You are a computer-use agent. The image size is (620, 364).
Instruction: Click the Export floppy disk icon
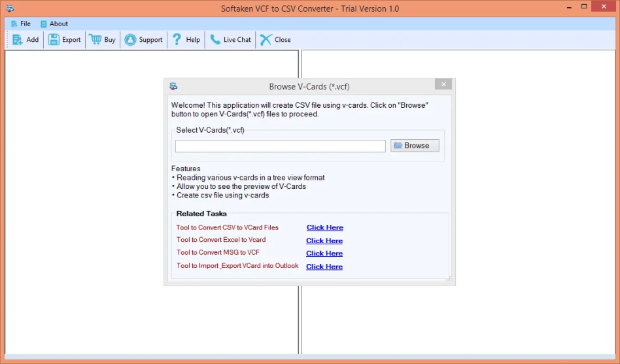coord(54,39)
